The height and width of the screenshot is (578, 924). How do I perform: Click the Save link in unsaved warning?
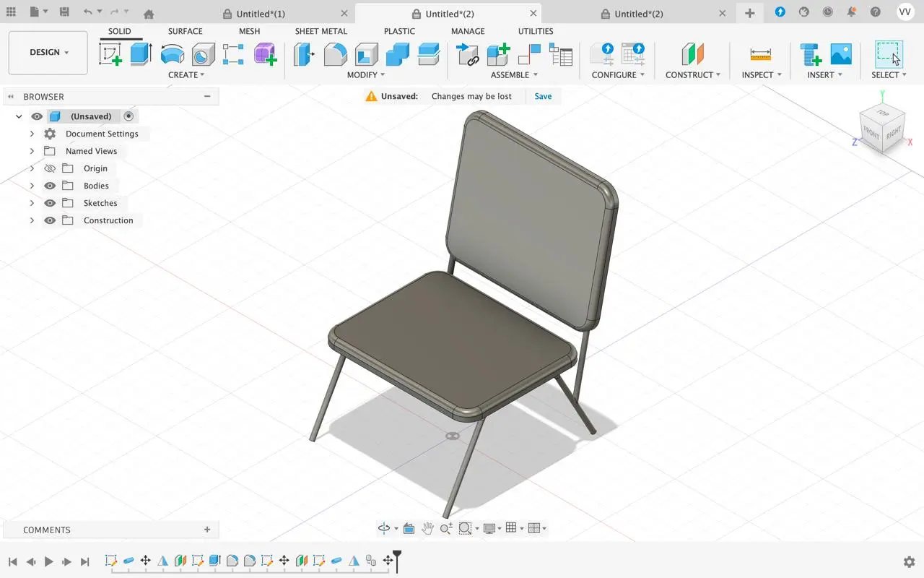pyautogui.click(x=543, y=96)
